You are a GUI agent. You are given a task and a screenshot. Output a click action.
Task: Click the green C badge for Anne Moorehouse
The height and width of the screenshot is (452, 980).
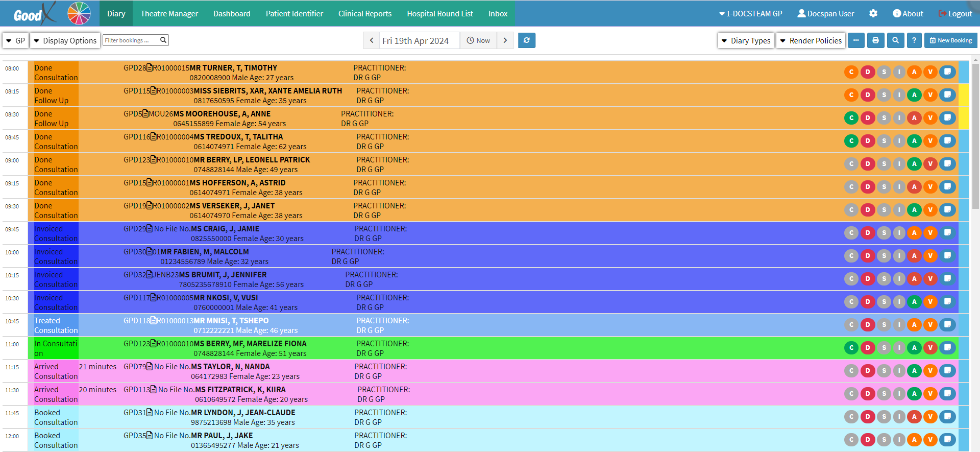click(851, 118)
